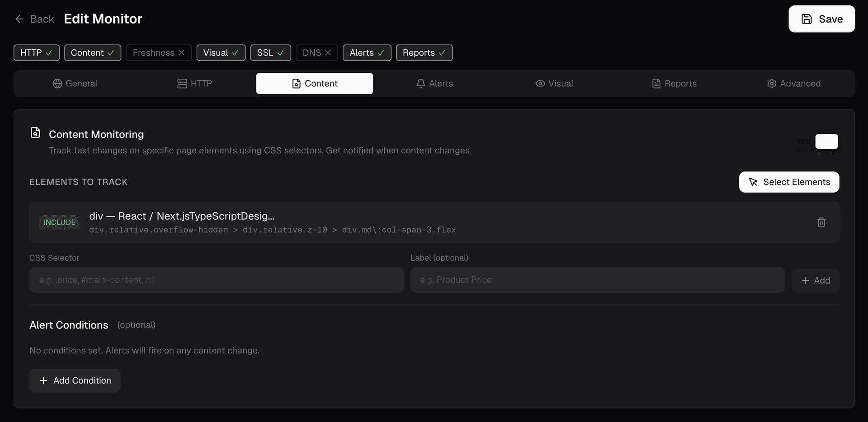Click the Visual eye icon
Image resolution: width=868 pixels, height=422 pixels.
[540, 84]
